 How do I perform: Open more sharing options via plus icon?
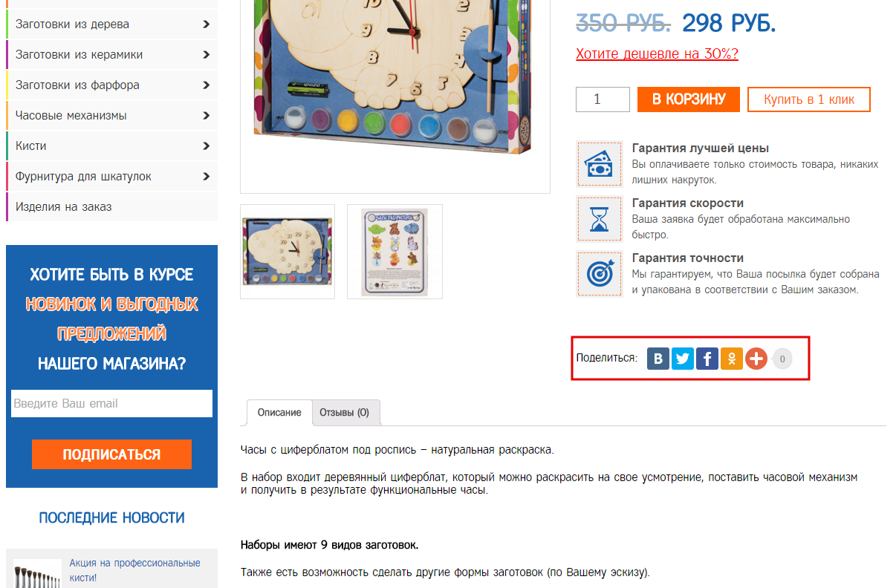756,359
